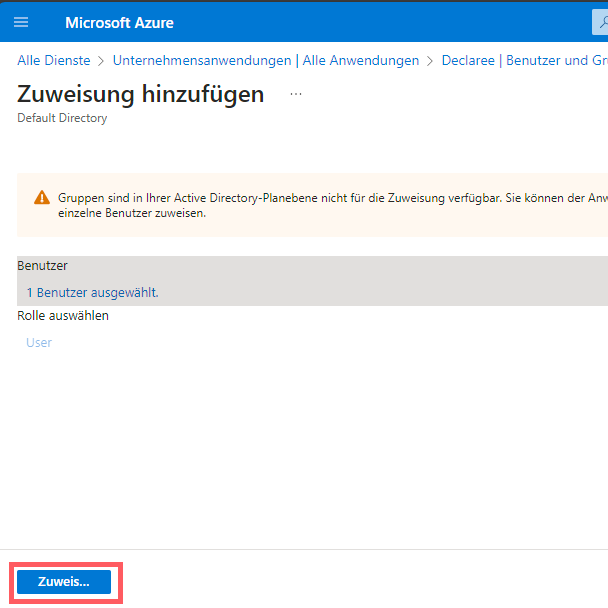Navigate to Alle Dienste breadcrumb

[54, 61]
